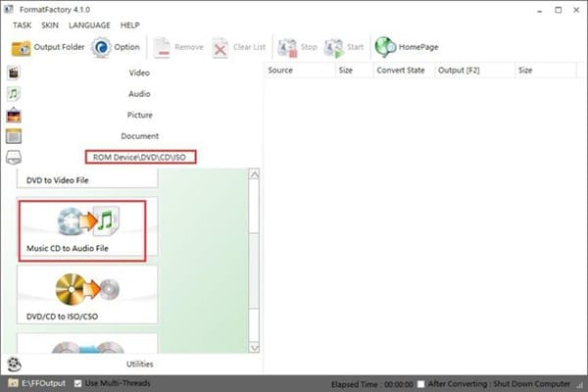The image size is (588, 392).
Task: Select the Audio category music note icon
Action: pyautogui.click(x=14, y=94)
